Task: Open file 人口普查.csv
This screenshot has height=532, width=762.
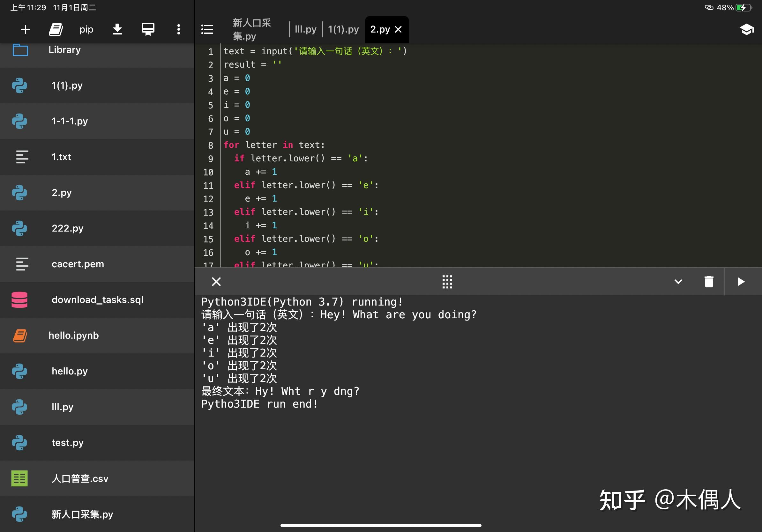Action: tap(97, 479)
